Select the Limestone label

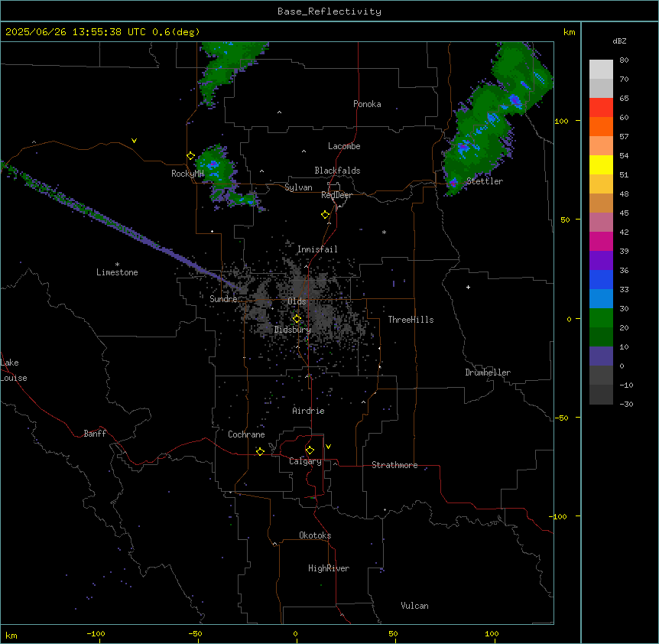click(x=117, y=272)
